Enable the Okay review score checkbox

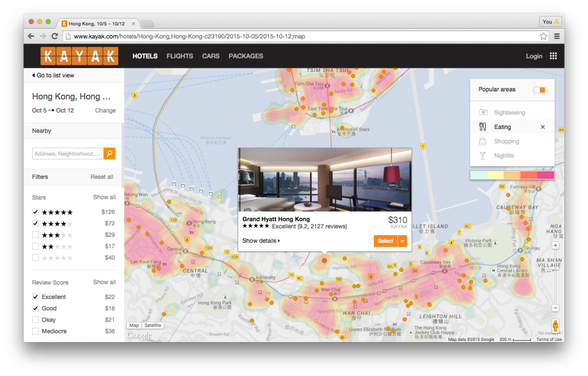pyautogui.click(x=36, y=320)
